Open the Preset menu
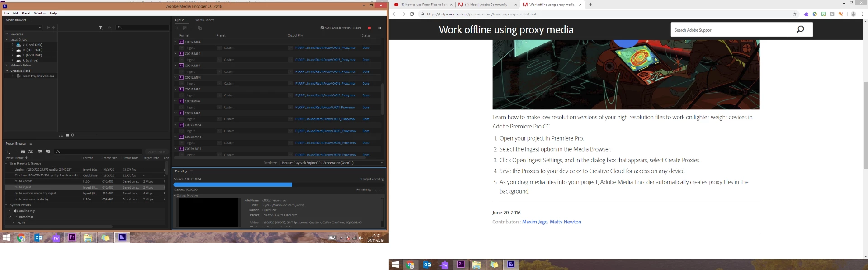 pyautogui.click(x=26, y=13)
